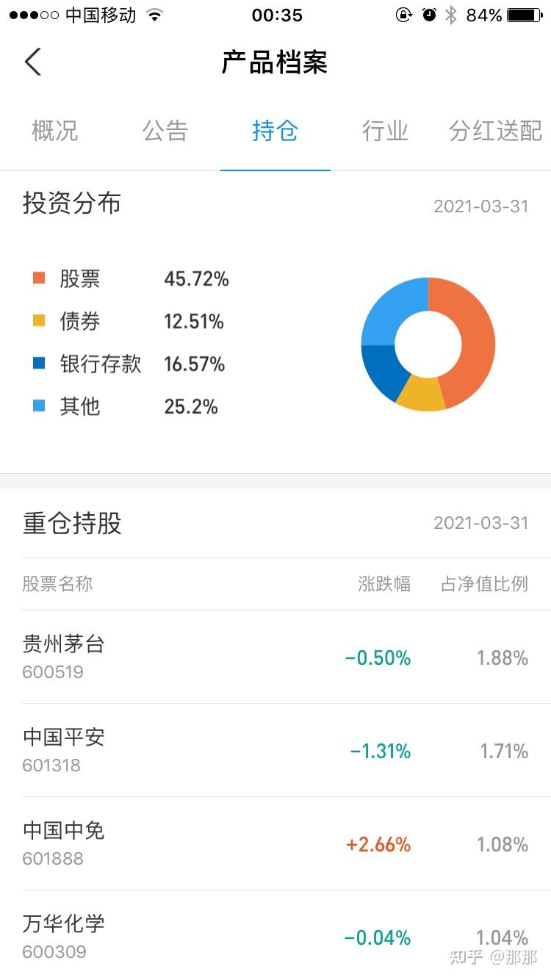Viewport: 551px width, 980px height.
Task: Click the light blue 其他 legend swatch
Action: pos(39,406)
